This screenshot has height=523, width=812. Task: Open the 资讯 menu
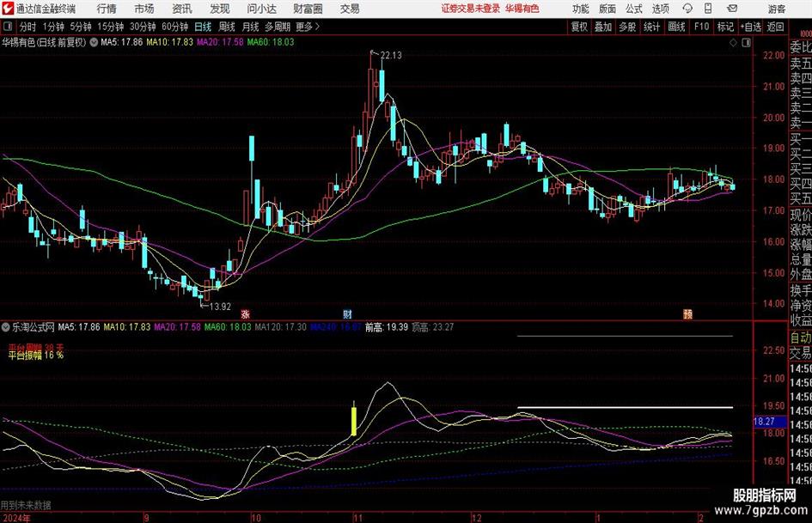coord(182,9)
